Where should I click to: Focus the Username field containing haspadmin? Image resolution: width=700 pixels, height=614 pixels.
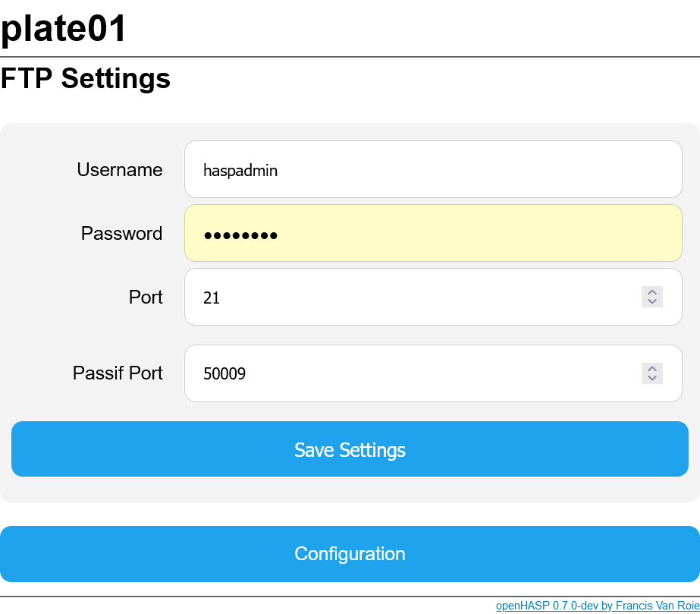click(432, 169)
